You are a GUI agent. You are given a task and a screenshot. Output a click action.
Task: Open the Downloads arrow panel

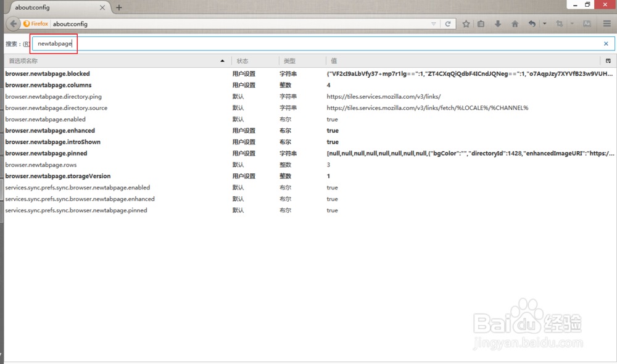[x=498, y=23]
